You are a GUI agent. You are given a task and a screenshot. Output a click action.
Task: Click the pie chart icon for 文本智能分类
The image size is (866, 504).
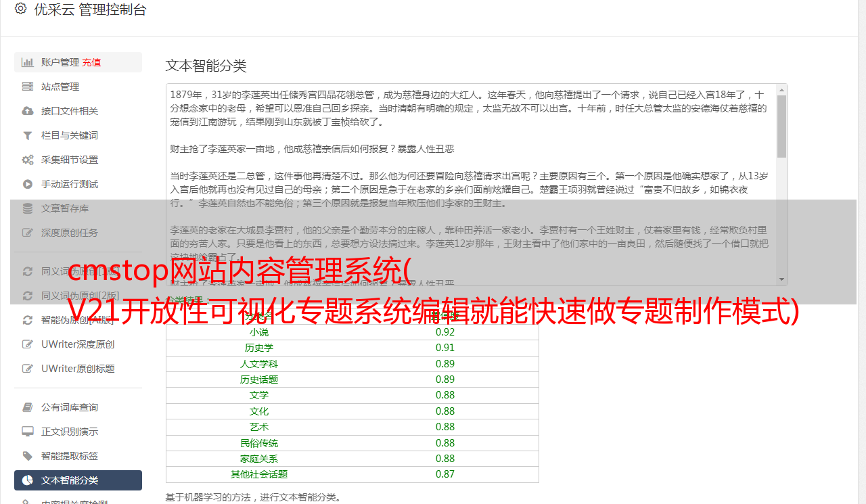tap(28, 480)
